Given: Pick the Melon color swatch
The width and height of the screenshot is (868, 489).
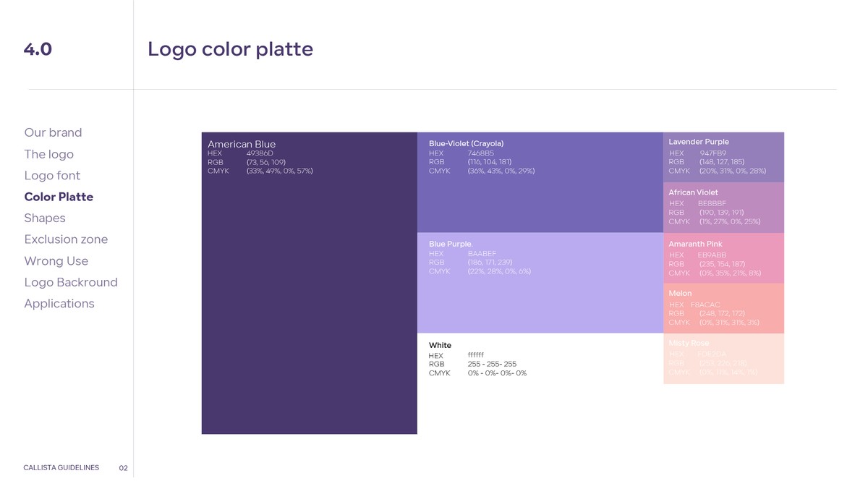Looking at the screenshot, I should [723, 308].
